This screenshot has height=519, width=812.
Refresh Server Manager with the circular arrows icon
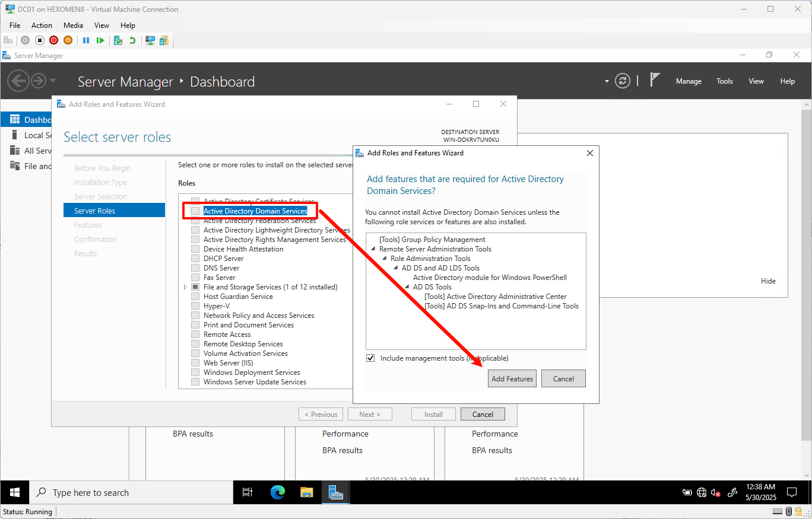[x=623, y=81]
